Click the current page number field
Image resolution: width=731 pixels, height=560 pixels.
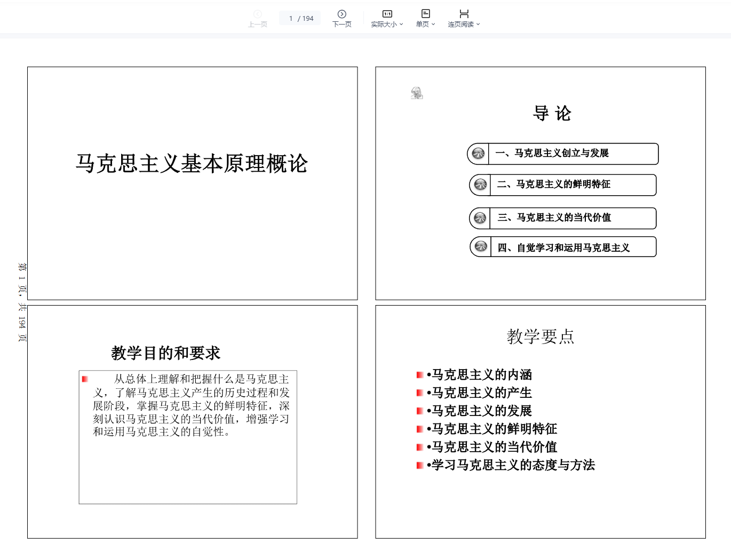click(x=291, y=19)
